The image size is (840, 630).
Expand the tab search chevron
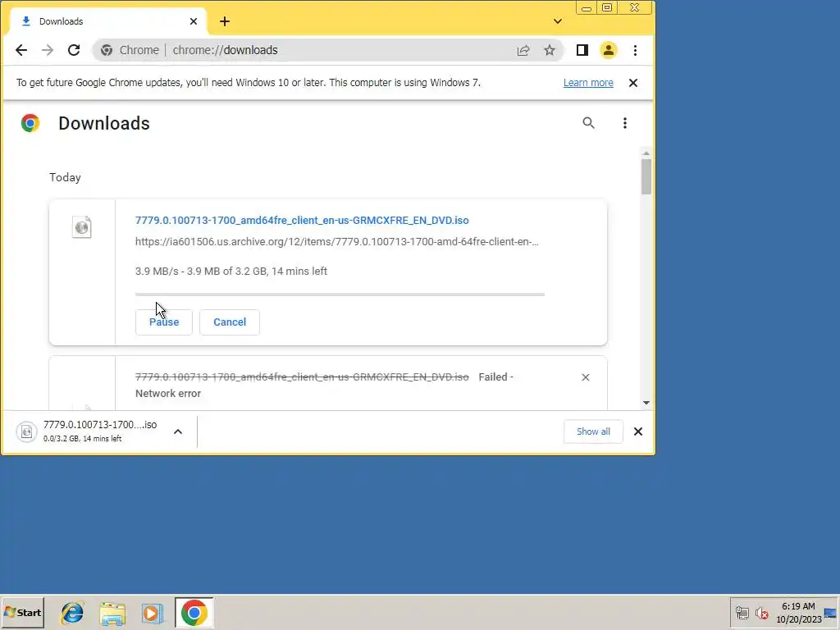(558, 21)
